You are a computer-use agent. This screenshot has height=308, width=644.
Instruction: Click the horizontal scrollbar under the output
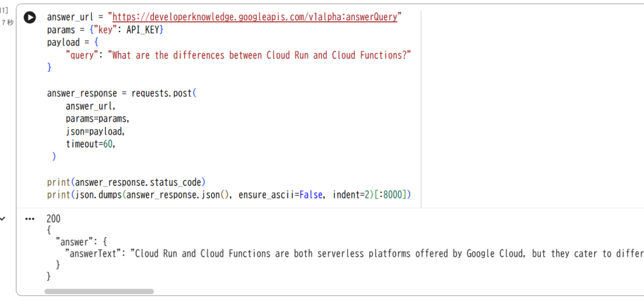[x=99, y=291]
